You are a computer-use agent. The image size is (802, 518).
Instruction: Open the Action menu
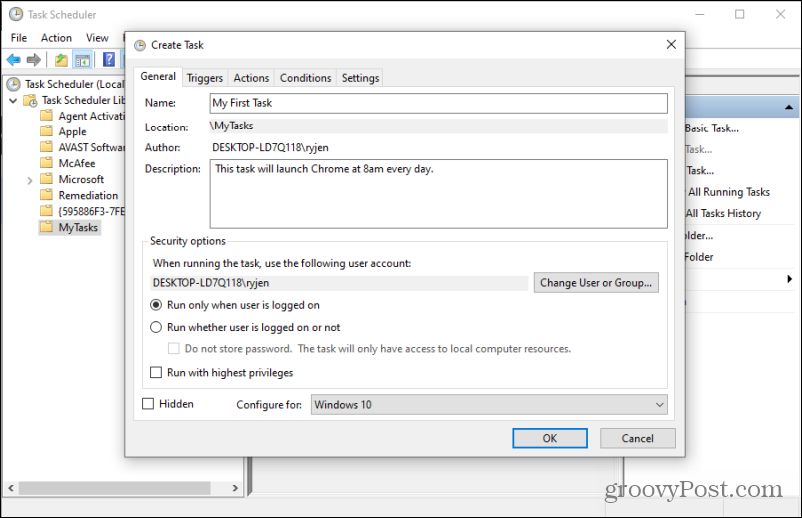click(56, 38)
